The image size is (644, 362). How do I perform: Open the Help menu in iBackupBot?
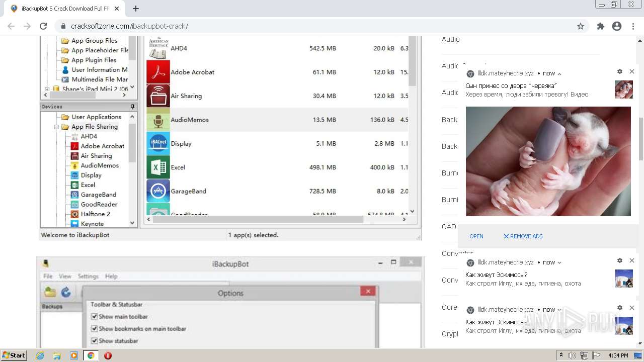coord(111,276)
